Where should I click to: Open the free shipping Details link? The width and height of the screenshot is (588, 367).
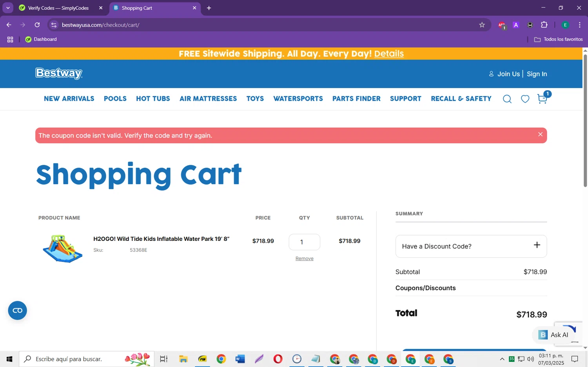point(389,54)
